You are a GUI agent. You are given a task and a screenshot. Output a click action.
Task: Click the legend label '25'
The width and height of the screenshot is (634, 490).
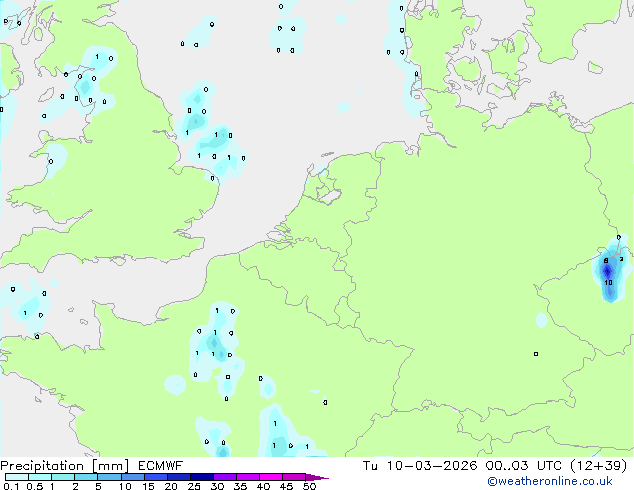coord(194,486)
